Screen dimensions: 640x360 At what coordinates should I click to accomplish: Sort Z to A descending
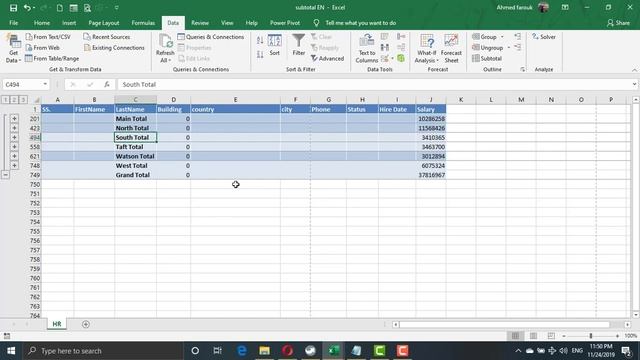coord(260,55)
